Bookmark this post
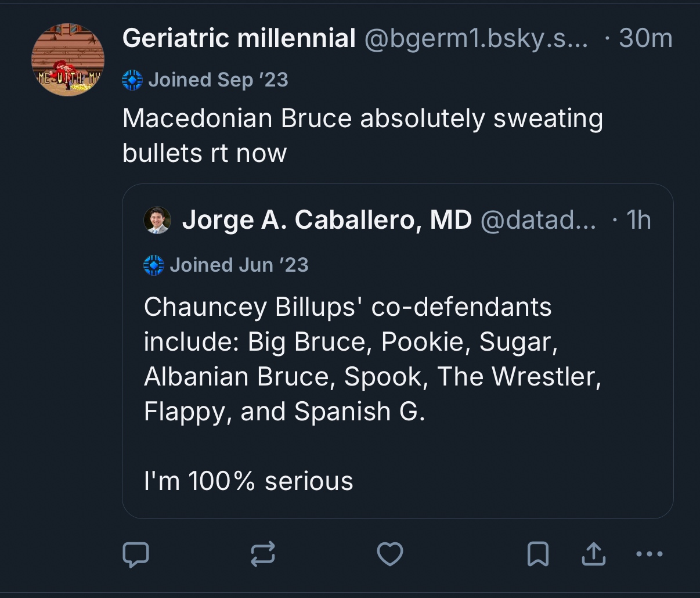The height and width of the screenshot is (598, 700). click(x=537, y=554)
